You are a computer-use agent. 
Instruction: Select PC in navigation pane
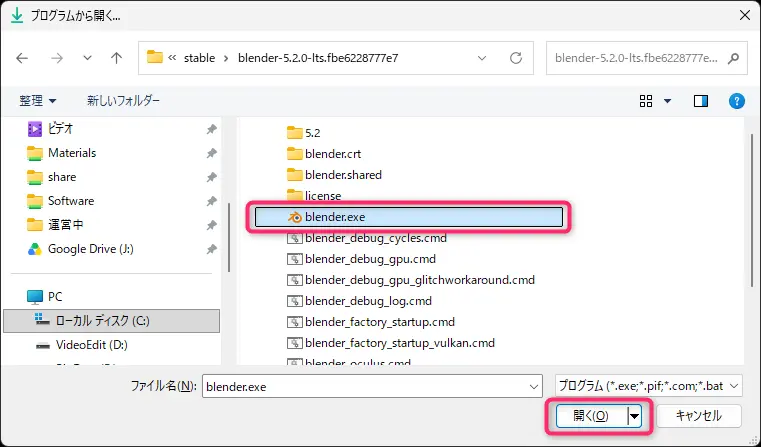tap(55, 297)
